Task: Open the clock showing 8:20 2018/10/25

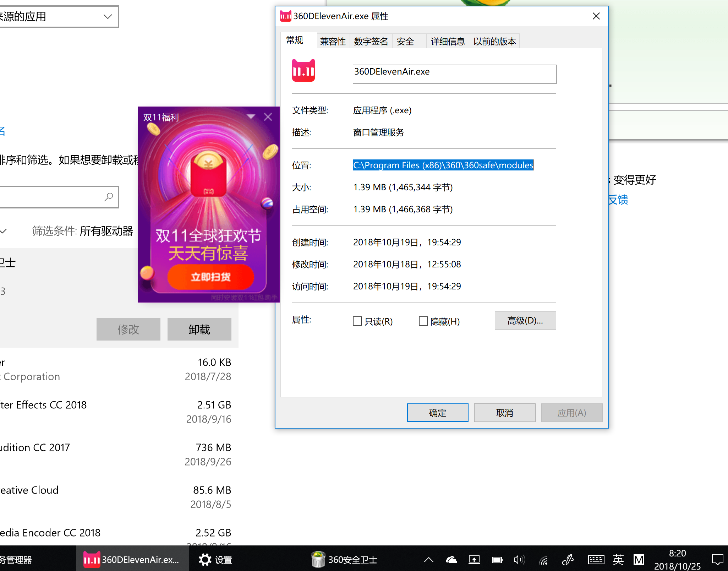Action: (x=677, y=560)
